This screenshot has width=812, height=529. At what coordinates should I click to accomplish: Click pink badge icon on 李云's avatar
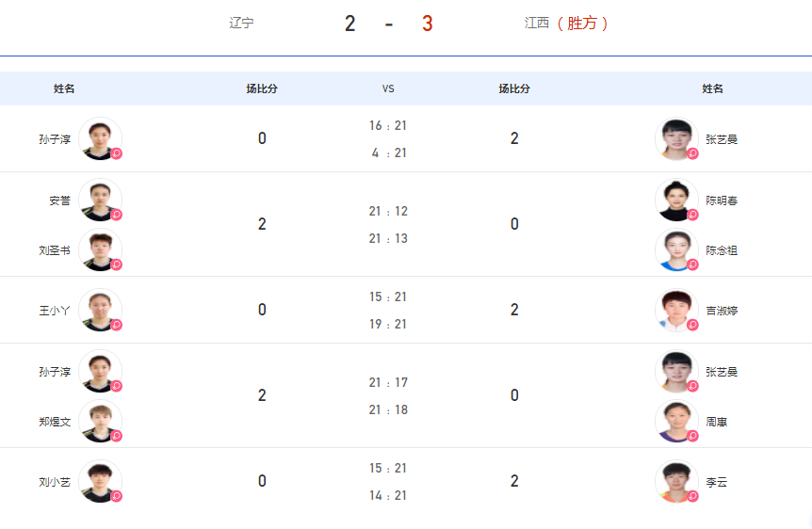pyautogui.click(x=692, y=496)
